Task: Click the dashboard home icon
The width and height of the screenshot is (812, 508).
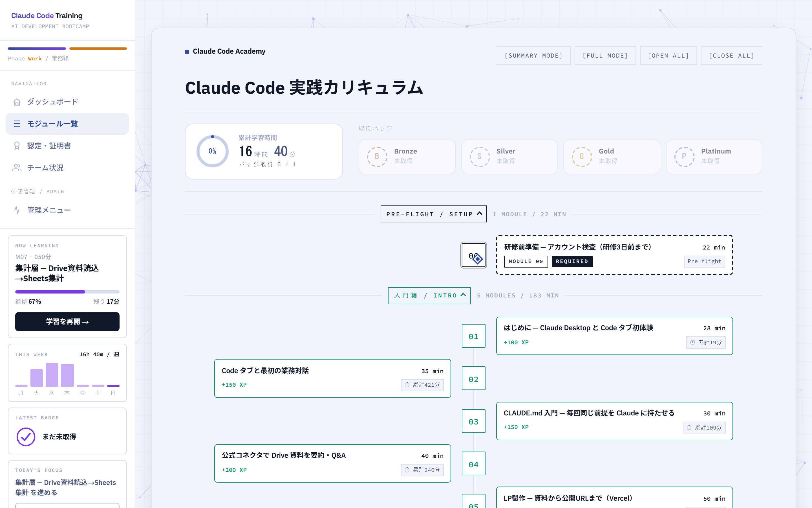Action: pos(17,102)
